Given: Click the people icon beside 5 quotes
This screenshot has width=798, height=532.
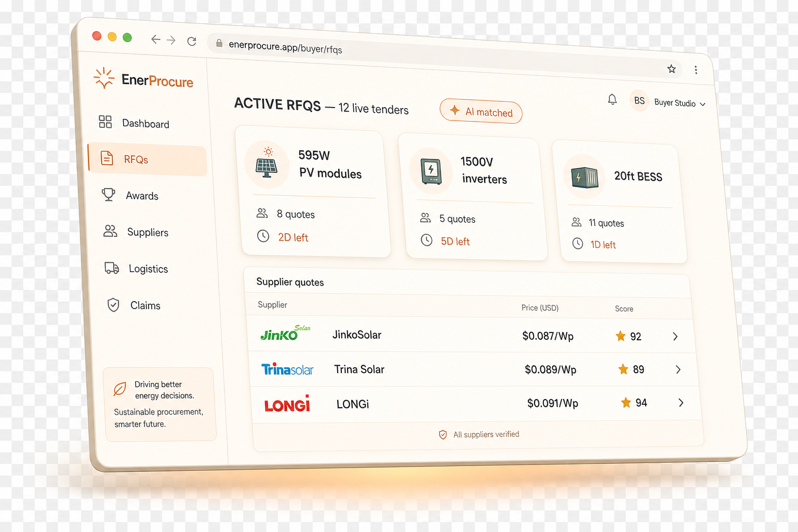Looking at the screenshot, I should coord(425,218).
